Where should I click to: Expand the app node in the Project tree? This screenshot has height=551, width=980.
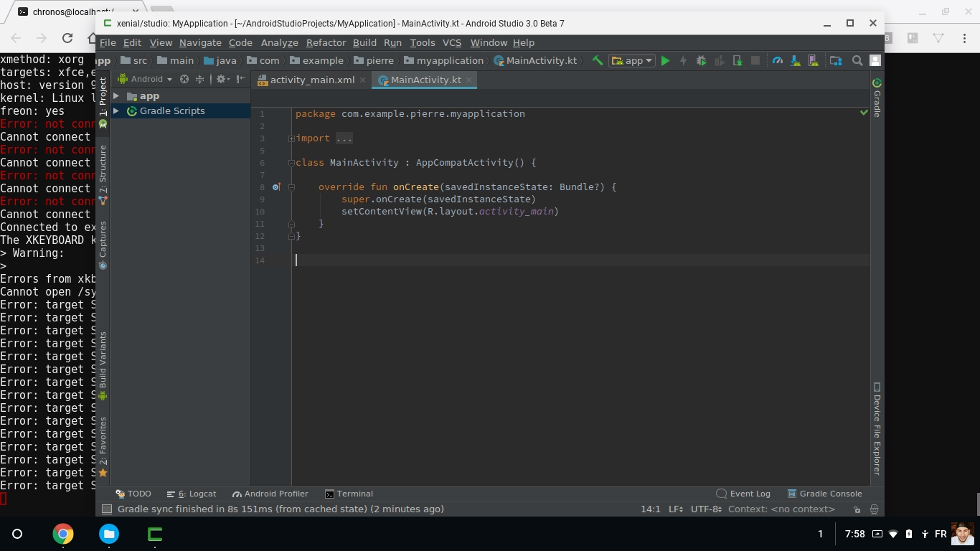[x=116, y=95]
